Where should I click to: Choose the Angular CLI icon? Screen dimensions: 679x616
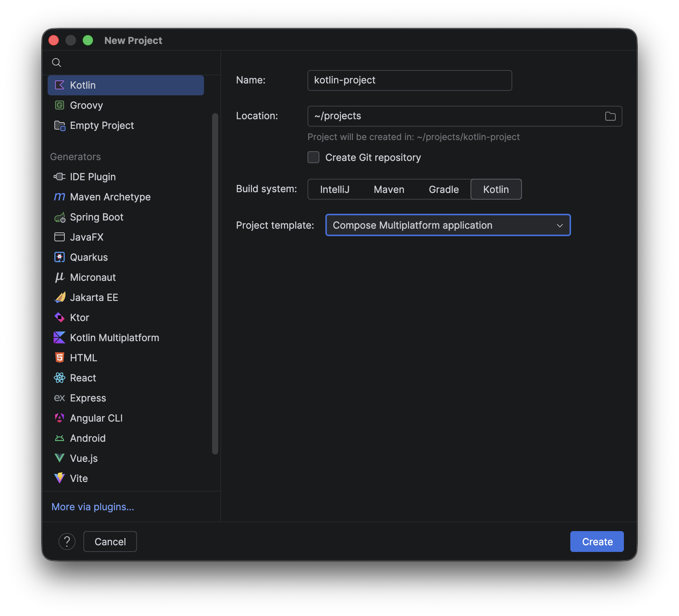60,418
